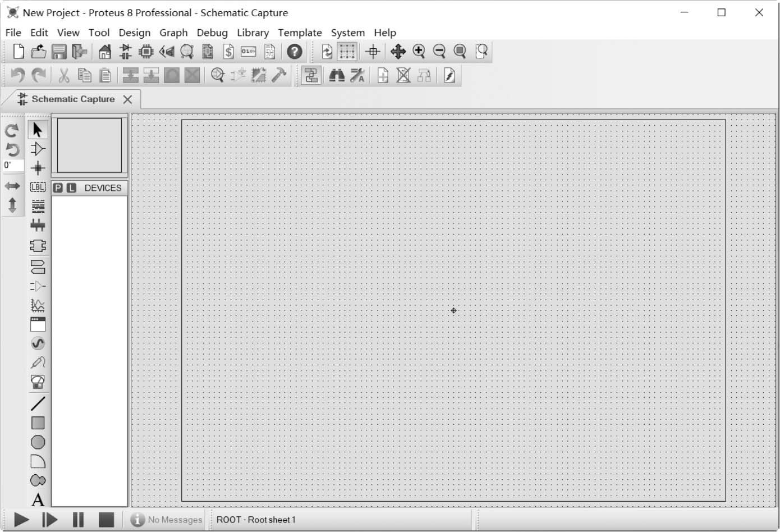Screen dimensions: 780x532
Task: Select the Junction dot mode tool
Action: point(38,168)
